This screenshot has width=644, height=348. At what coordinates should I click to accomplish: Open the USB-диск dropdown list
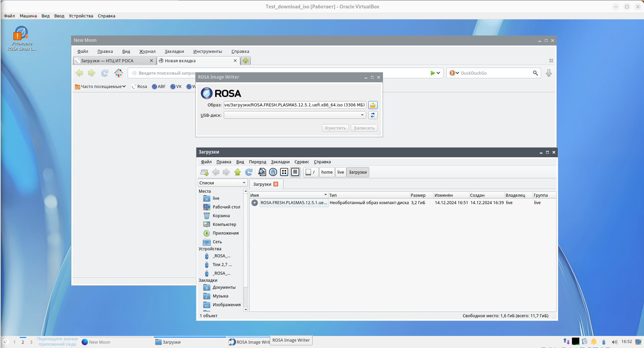click(x=295, y=115)
